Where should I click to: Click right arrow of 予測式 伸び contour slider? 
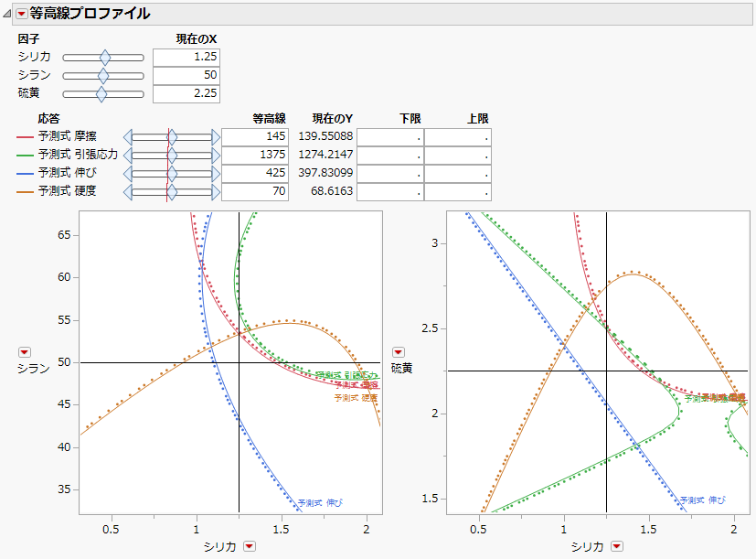pos(216,174)
